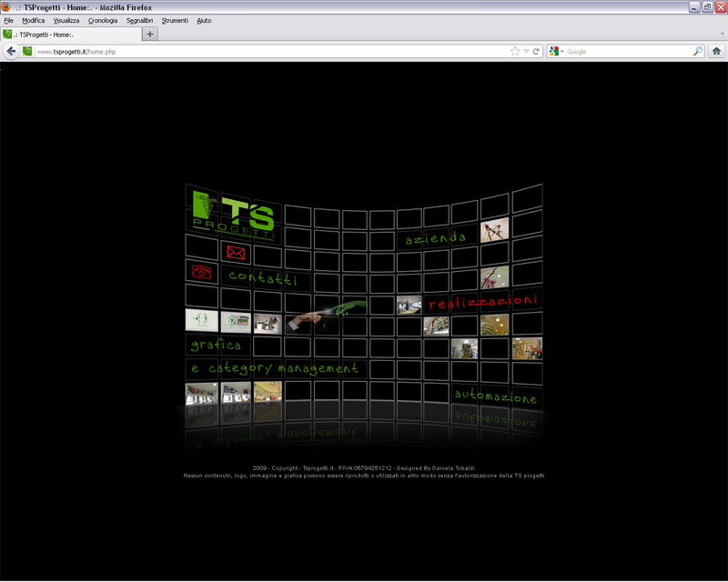Open the azienda link
The image size is (728, 582).
pos(435,238)
